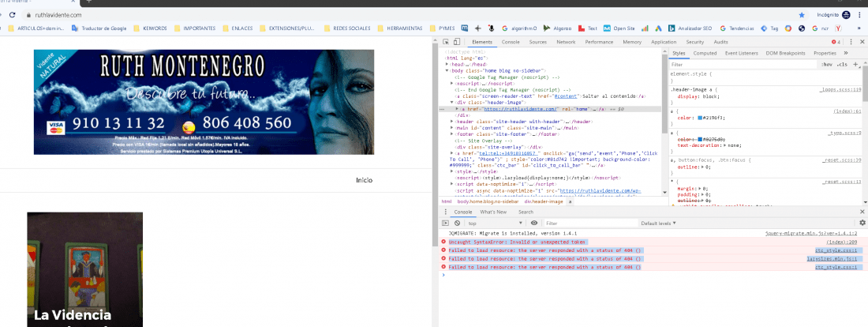The width and height of the screenshot is (868, 327).
Task: Click the red error count badge
Action: (x=836, y=42)
